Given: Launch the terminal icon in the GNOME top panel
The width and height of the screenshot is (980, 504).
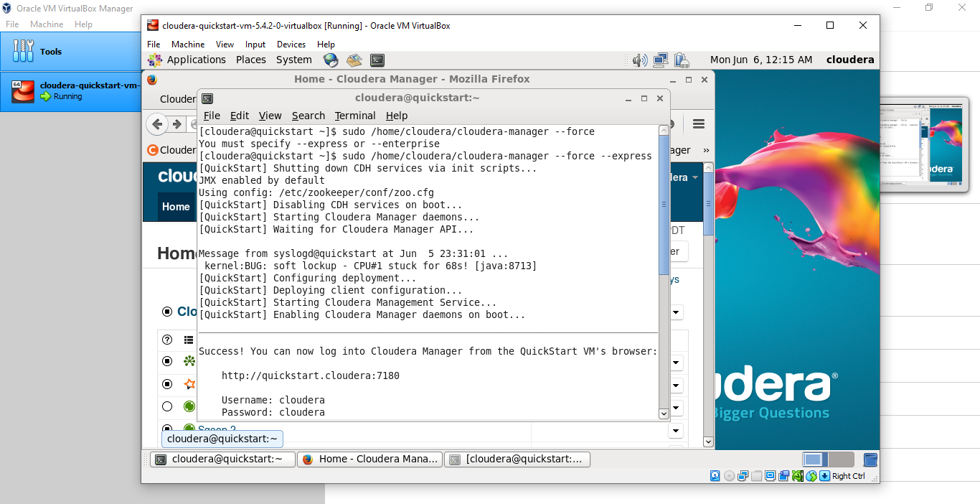Looking at the screenshot, I should [377, 60].
